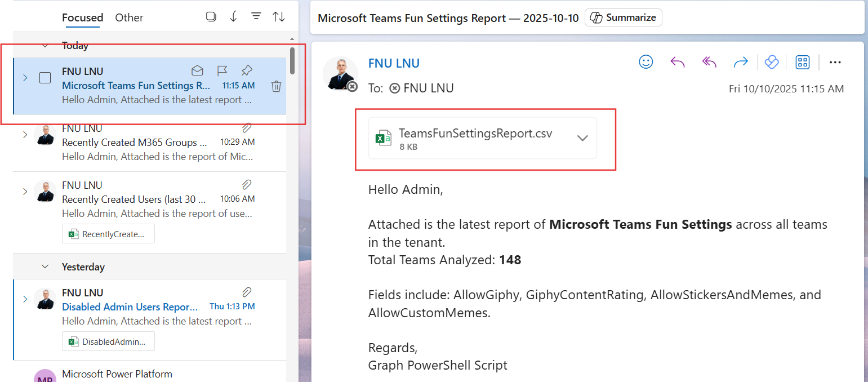Open the filter messages icon
This screenshot has width=868, height=382.
(x=256, y=17)
